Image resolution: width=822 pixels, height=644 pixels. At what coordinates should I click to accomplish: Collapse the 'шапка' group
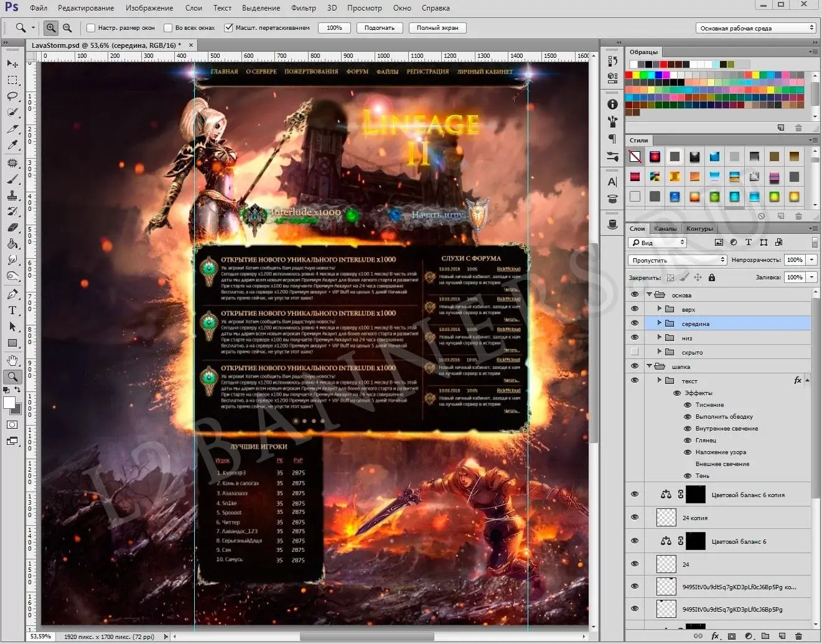click(650, 366)
